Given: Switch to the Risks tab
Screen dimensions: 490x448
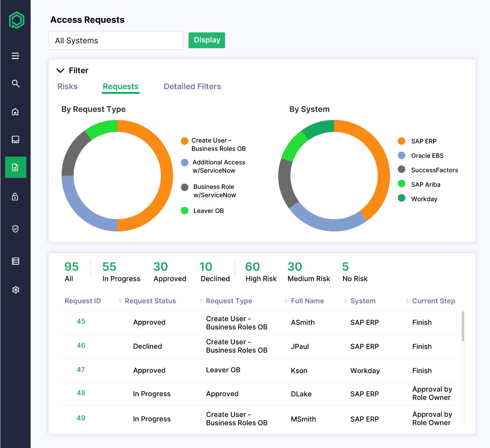Looking at the screenshot, I should [x=67, y=86].
